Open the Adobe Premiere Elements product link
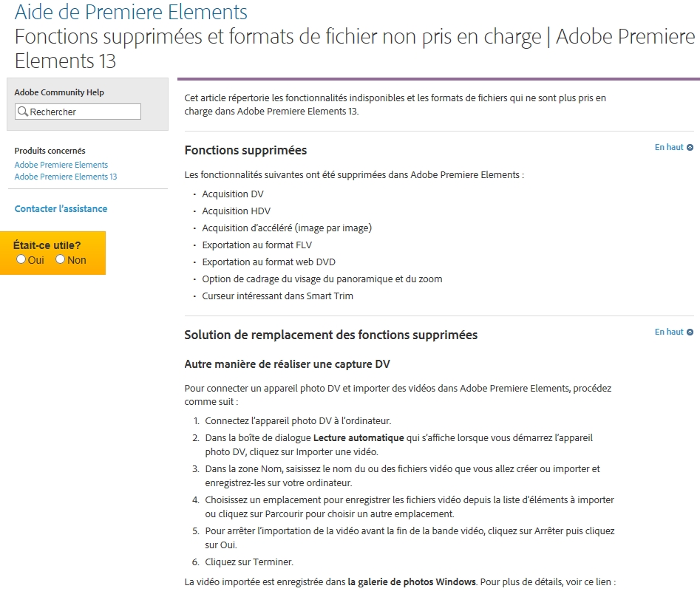Viewport: 700px width, 597px height. click(x=61, y=165)
